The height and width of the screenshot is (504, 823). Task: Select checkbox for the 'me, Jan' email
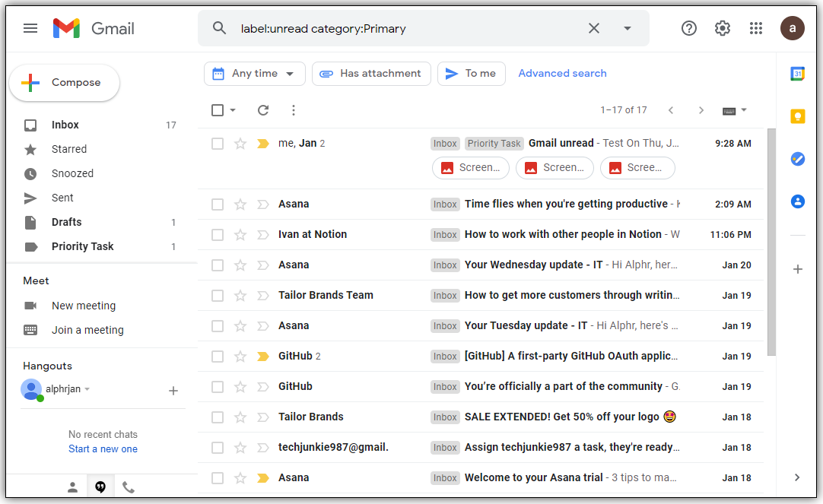pos(218,144)
